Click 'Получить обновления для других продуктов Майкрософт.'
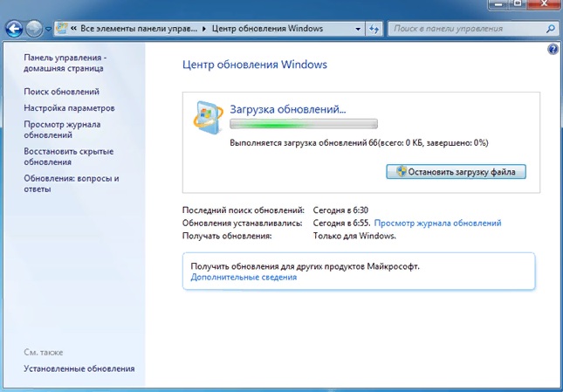563x392 pixels. pyautogui.click(x=305, y=266)
